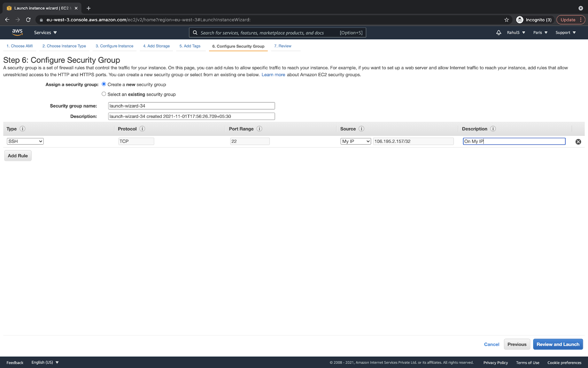Click the port range 22 field
The width and height of the screenshot is (588, 368).
[250, 141]
